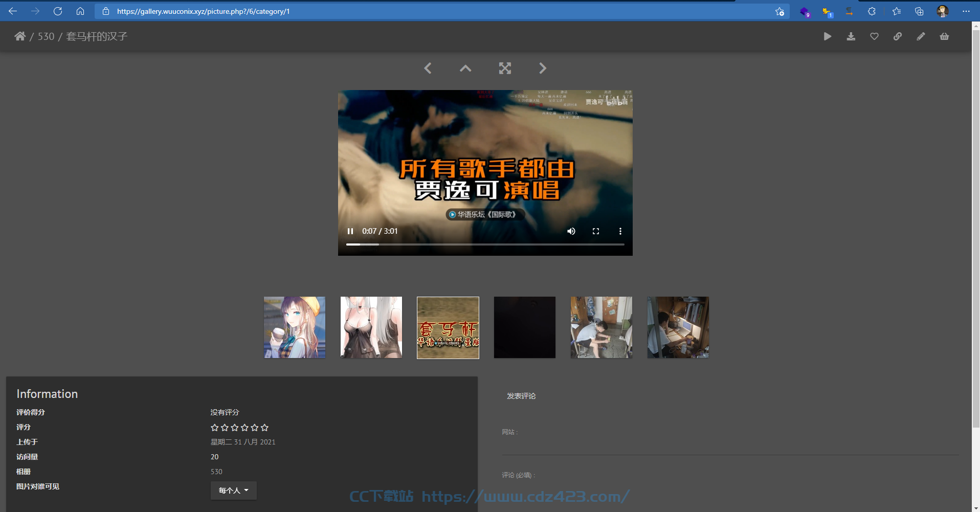
Task: Rate the picture with the first star
Action: click(215, 428)
